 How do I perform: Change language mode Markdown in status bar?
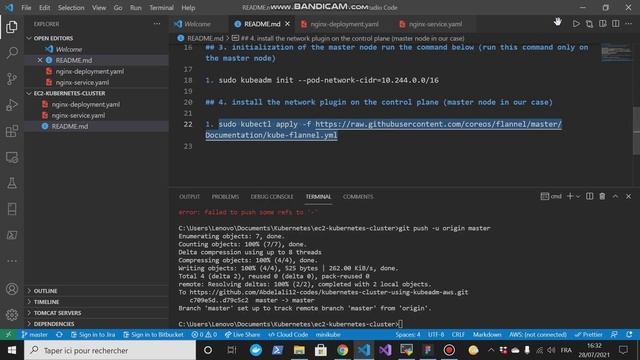(x=487, y=334)
